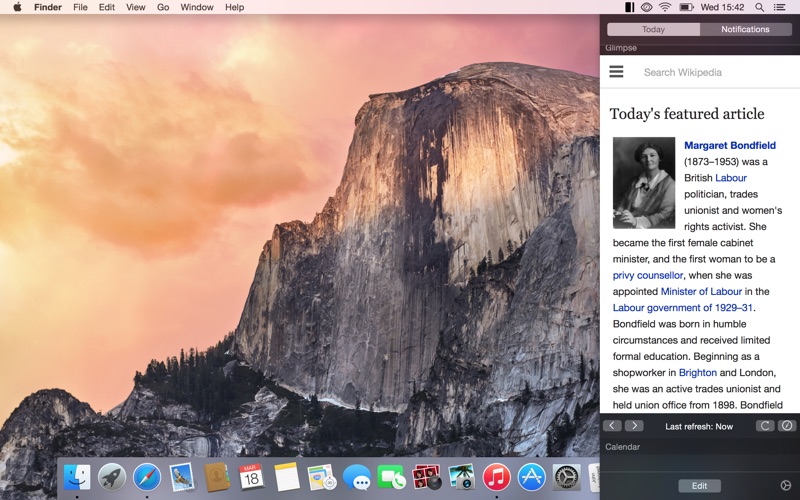The width and height of the screenshot is (800, 500).
Task: Click the battery status icon
Action: (686, 7)
